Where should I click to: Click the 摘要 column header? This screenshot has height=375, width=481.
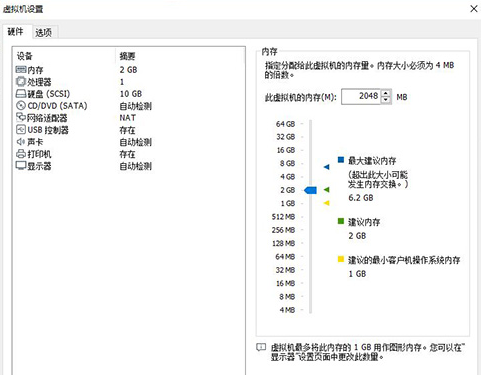[x=127, y=56]
